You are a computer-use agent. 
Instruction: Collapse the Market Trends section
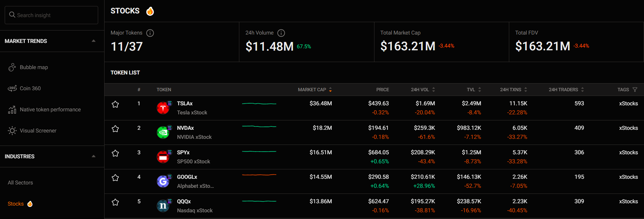point(93,41)
